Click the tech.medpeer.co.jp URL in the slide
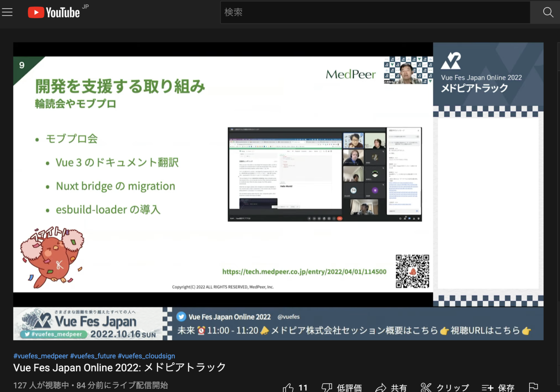 304,271
